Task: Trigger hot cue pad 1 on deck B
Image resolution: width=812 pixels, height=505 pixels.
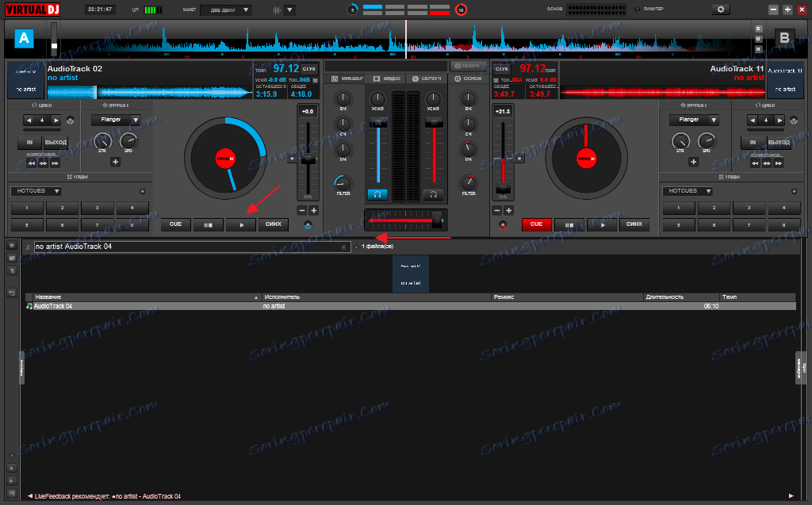Action: pos(679,209)
